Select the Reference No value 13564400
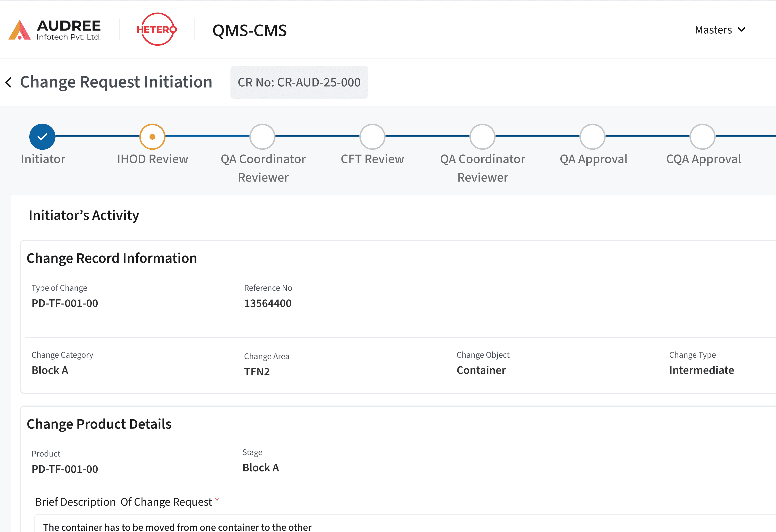The image size is (776, 532). (267, 303)
